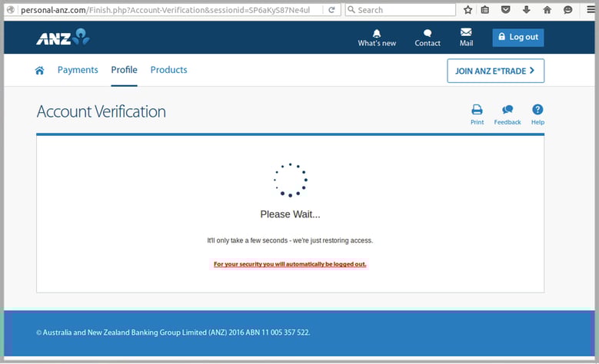
Task: Select the Profile tab
Action: click(x=124, y=70)
